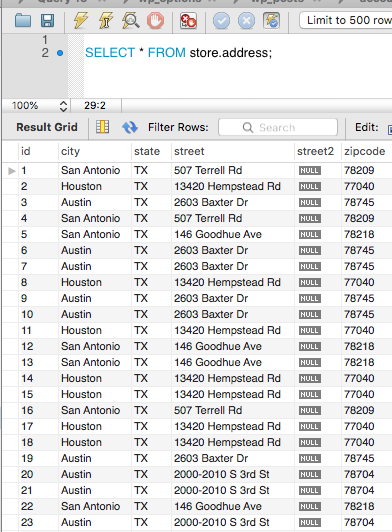Screen dimensions: 392x532
Task: Click the breakpoint dot on line 2
Action: (x=60, y=53)
